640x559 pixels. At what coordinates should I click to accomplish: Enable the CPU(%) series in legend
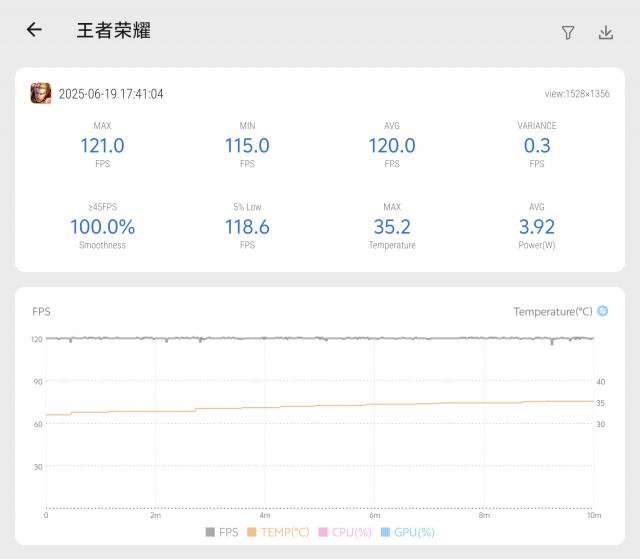pos(345,532)
